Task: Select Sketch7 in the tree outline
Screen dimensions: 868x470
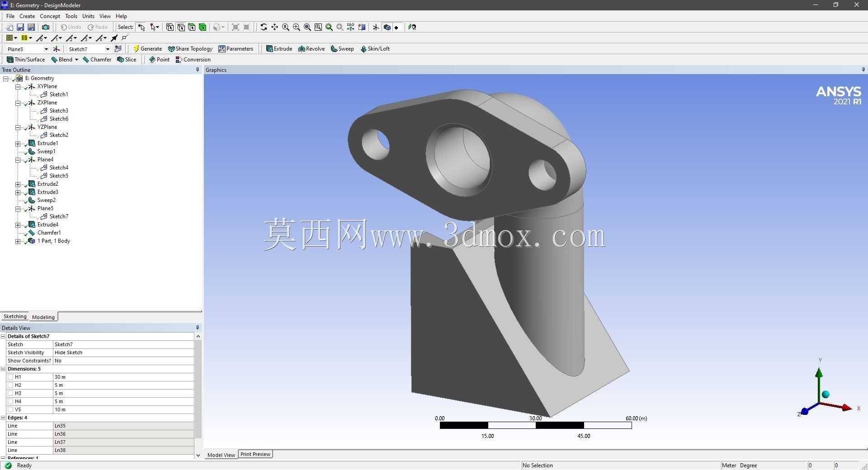Action: [x=59, y=216]
